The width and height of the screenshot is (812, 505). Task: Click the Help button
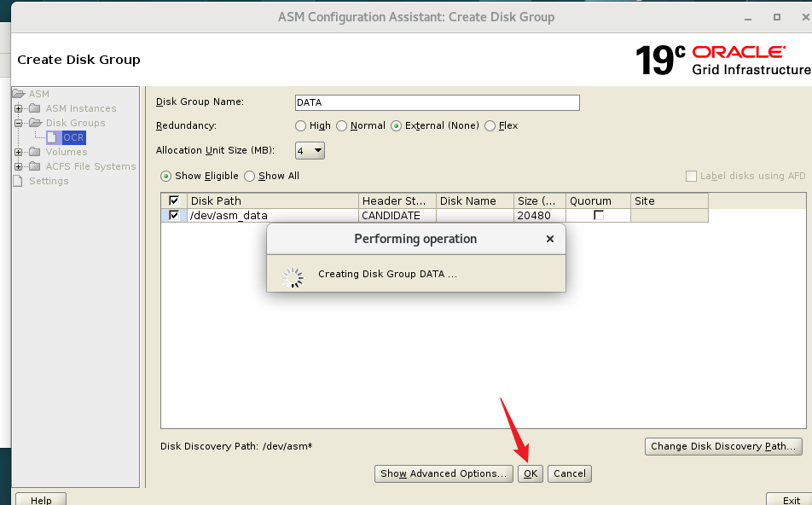41,499
